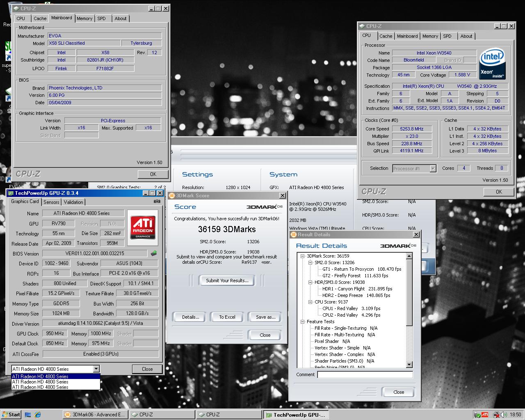Select GT1 - Return To Proxycon tree row
Screen dimensions: 525x420
coord(362,269)
